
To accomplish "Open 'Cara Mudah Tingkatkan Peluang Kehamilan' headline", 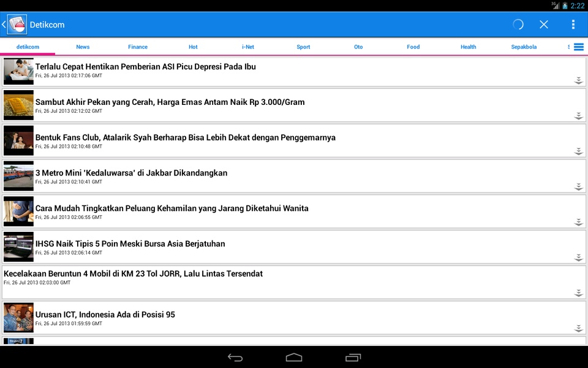I will 171,209.
